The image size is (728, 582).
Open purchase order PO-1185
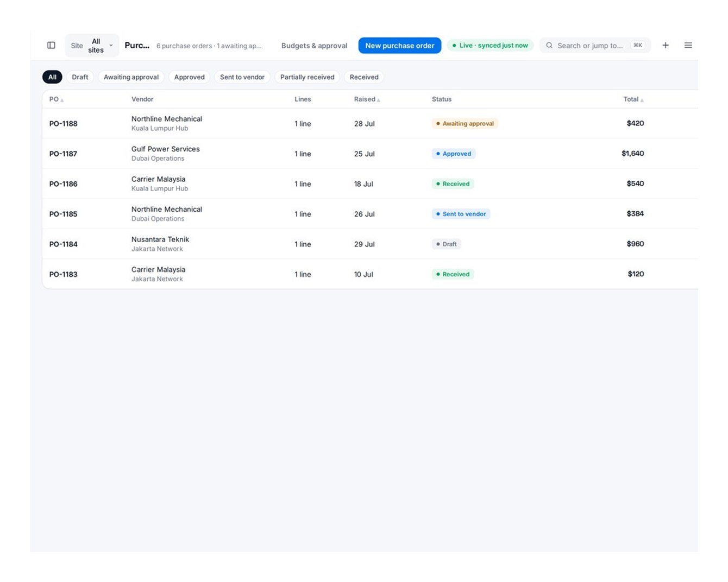[64, 214]
